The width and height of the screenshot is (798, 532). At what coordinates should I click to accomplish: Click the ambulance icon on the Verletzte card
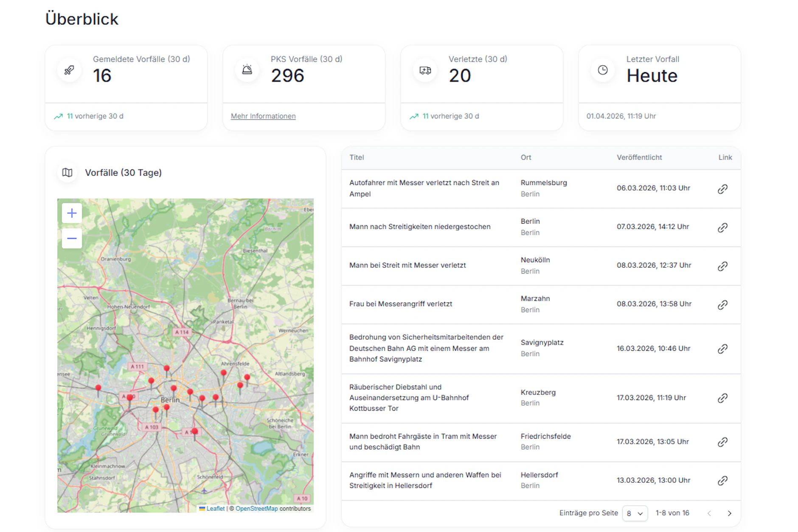coord(424,70)
